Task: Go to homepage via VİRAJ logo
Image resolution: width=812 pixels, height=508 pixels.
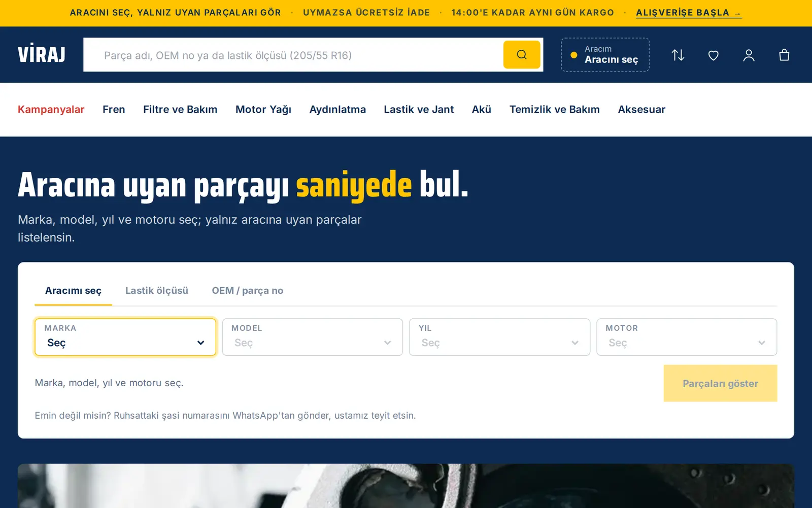Action: click(x=42, y=54)
